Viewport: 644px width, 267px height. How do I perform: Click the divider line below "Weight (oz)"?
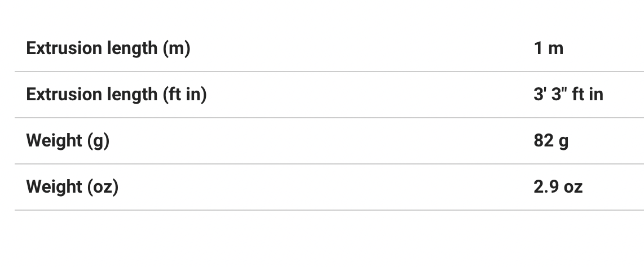click(329, 210)
